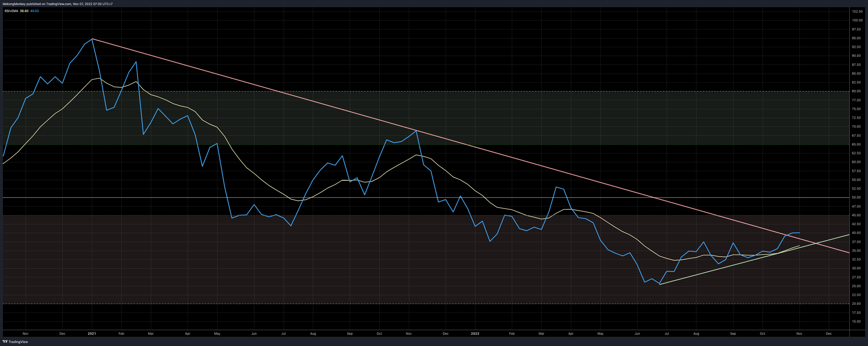Click the 100.00 price scale label
Viewport: 868px width, 346px height.
857,20
